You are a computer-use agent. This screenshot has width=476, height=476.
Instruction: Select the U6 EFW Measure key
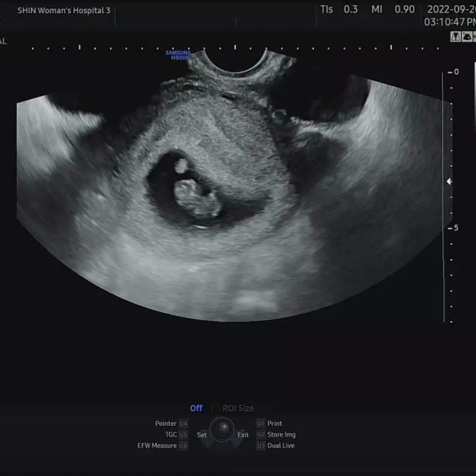tap(183, 446)
